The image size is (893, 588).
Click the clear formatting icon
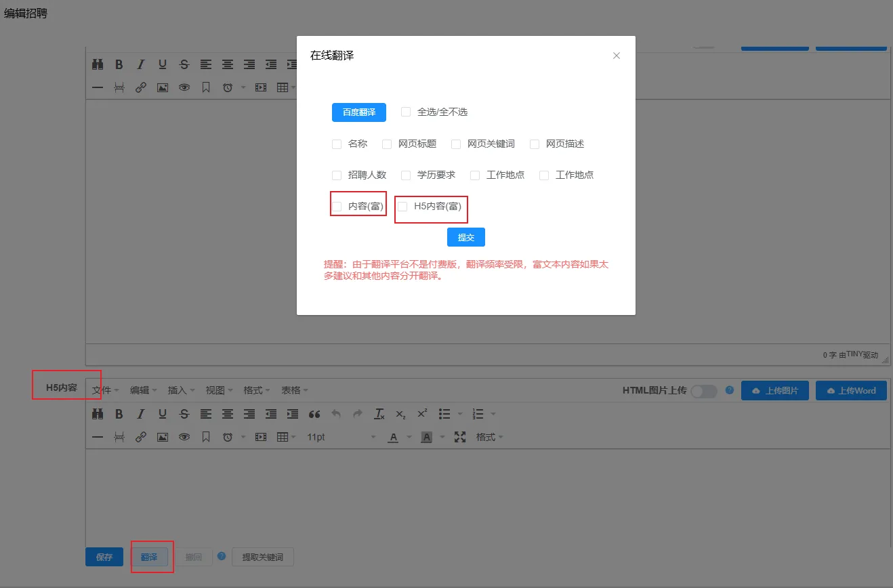click(x=379, y=414)
